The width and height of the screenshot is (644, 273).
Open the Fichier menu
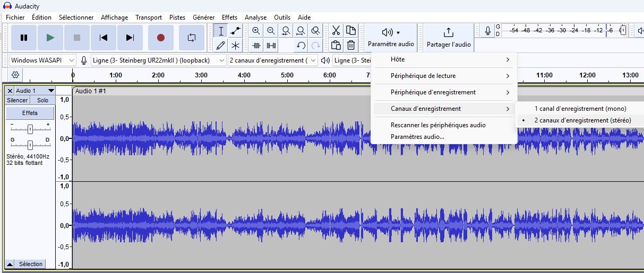tap(15, 17)
